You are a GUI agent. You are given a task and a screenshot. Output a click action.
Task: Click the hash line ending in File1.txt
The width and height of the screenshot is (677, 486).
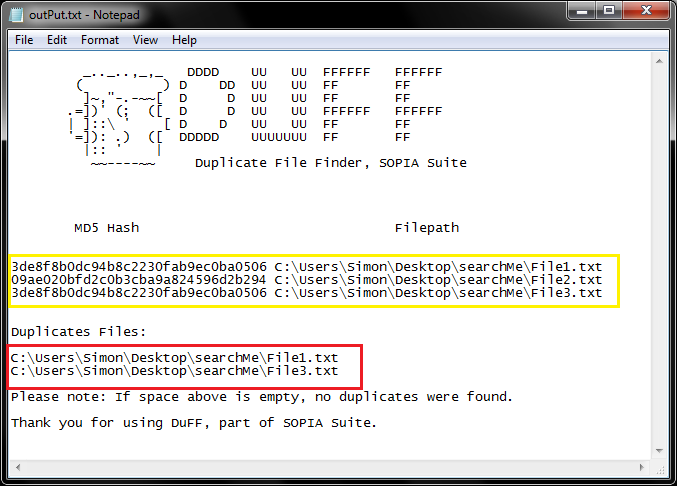307,267
